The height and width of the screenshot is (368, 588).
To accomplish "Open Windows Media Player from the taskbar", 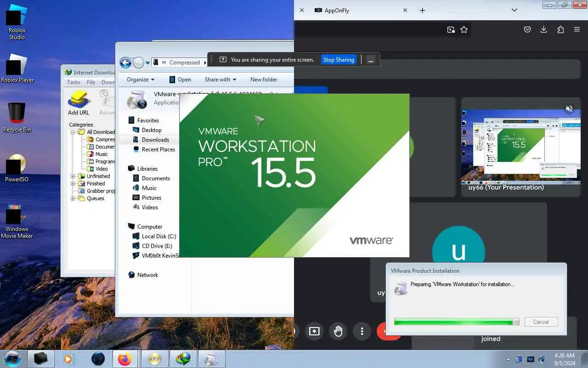I will tap(68, 359).
